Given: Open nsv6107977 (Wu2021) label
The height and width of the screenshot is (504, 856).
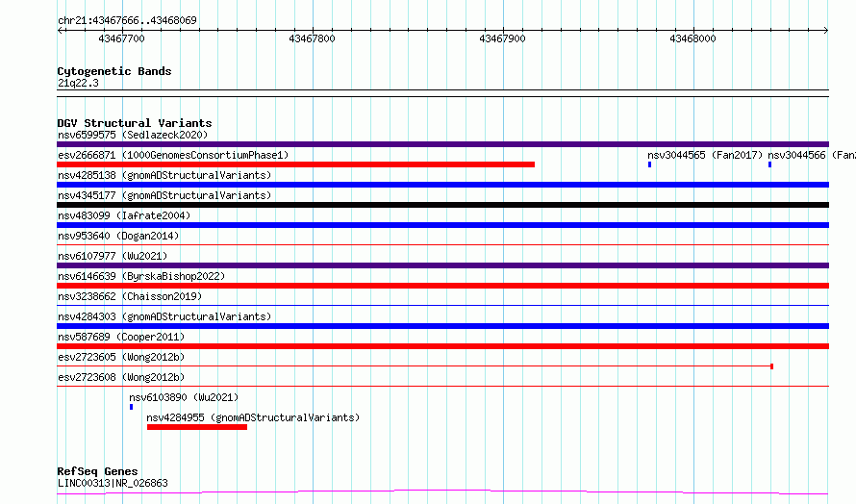Looking at the screenshot, I should click(x=113, y=256).
